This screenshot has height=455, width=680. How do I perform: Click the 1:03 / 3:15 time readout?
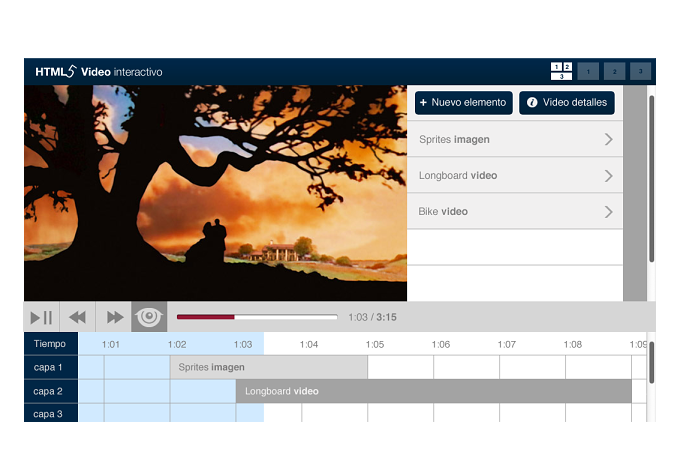coord(373,317)
